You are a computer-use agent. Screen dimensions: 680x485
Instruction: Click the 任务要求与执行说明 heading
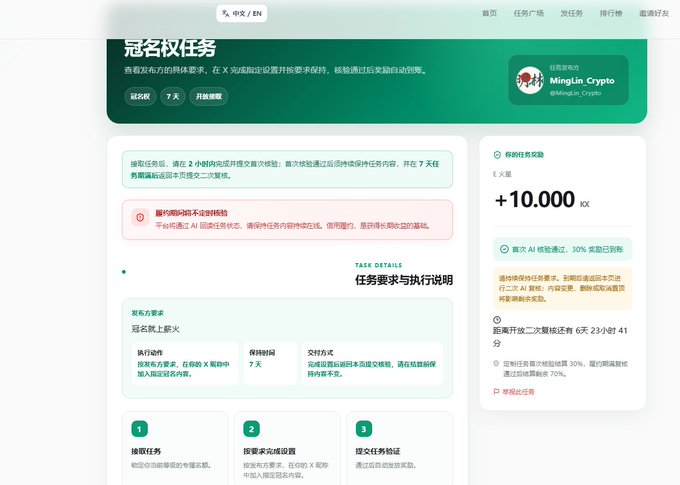point(404,280)
